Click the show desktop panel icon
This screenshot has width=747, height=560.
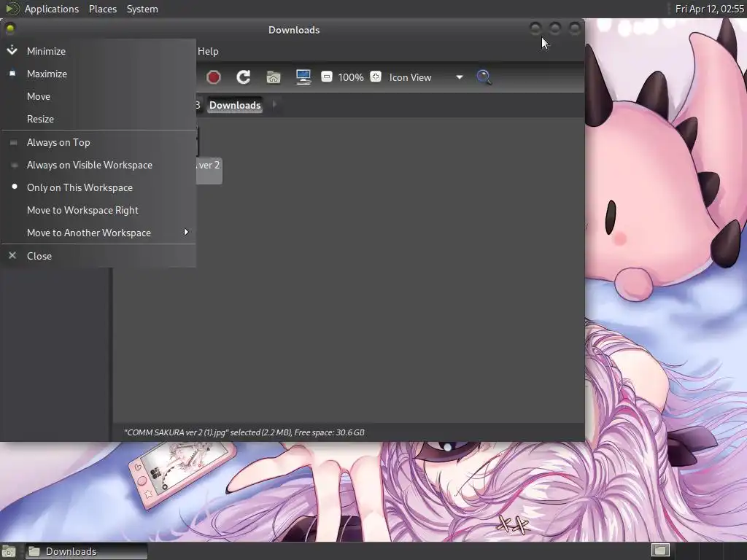point(9,551)
